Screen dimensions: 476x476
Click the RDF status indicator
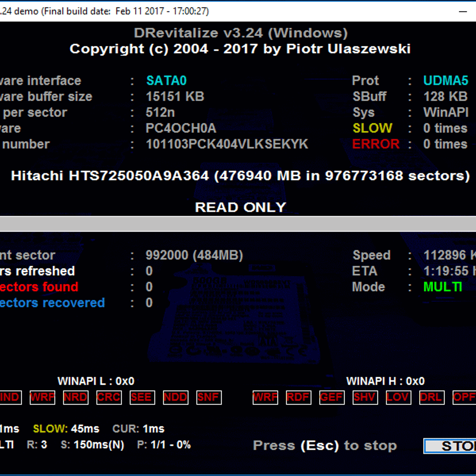(299, 397)
